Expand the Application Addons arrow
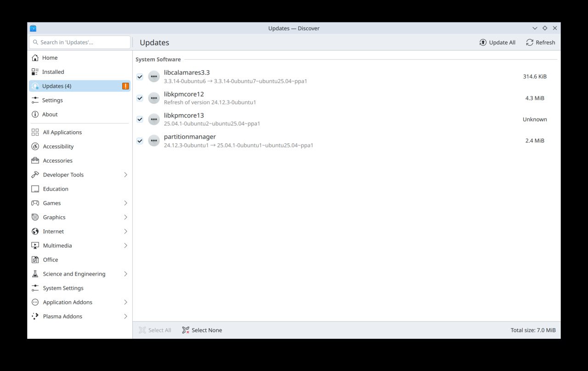 pos(126,302)
